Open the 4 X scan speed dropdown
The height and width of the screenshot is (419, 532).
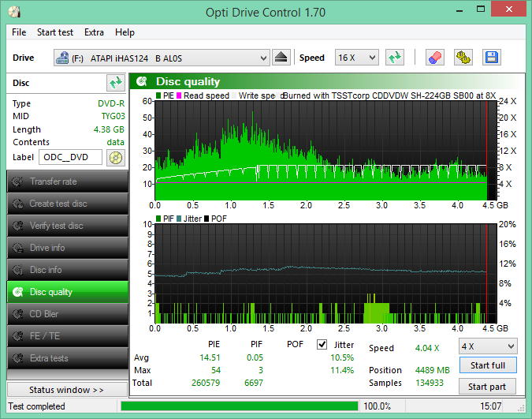coord(488,346)
